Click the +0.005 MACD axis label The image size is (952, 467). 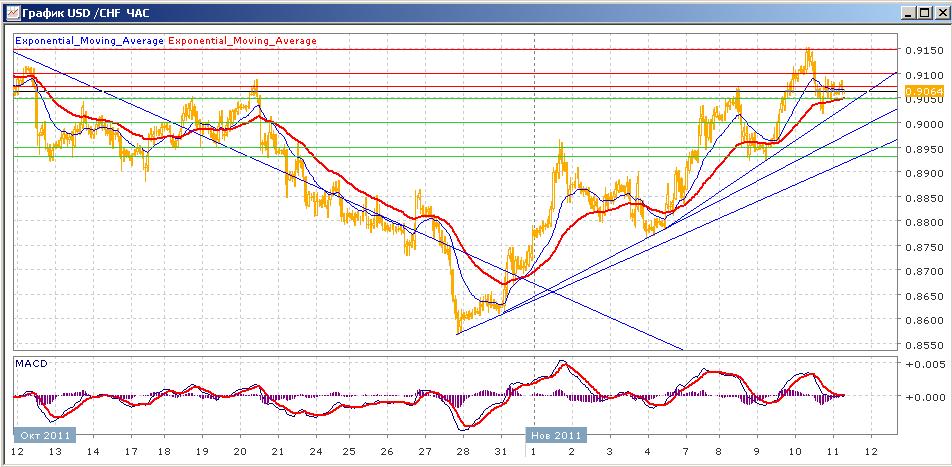click(927, 364)
